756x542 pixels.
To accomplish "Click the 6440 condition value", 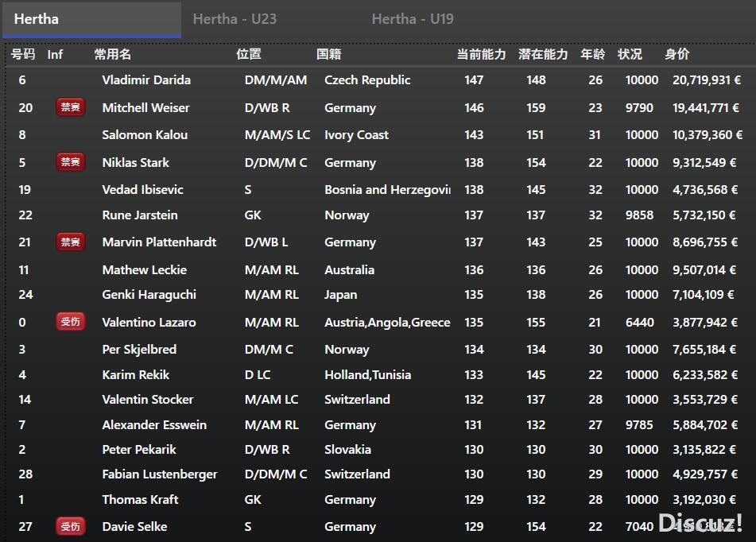I will (640, 322).
